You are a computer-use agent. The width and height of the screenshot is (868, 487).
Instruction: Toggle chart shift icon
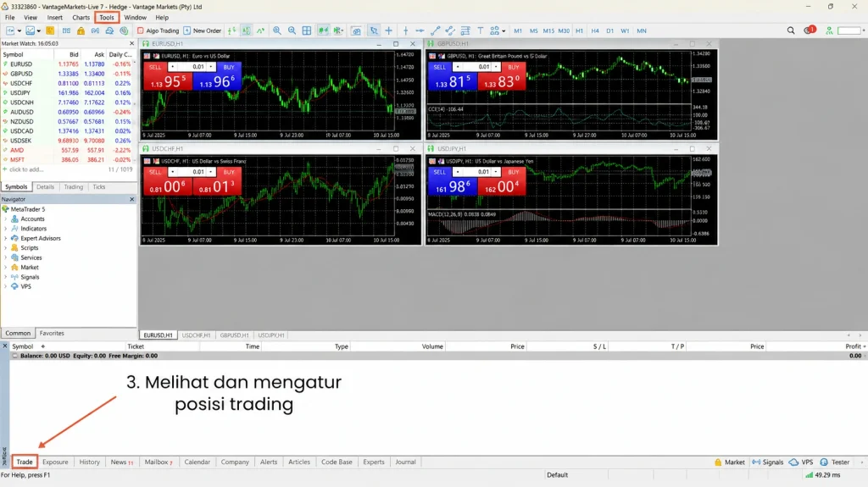(x=337, y=31)
